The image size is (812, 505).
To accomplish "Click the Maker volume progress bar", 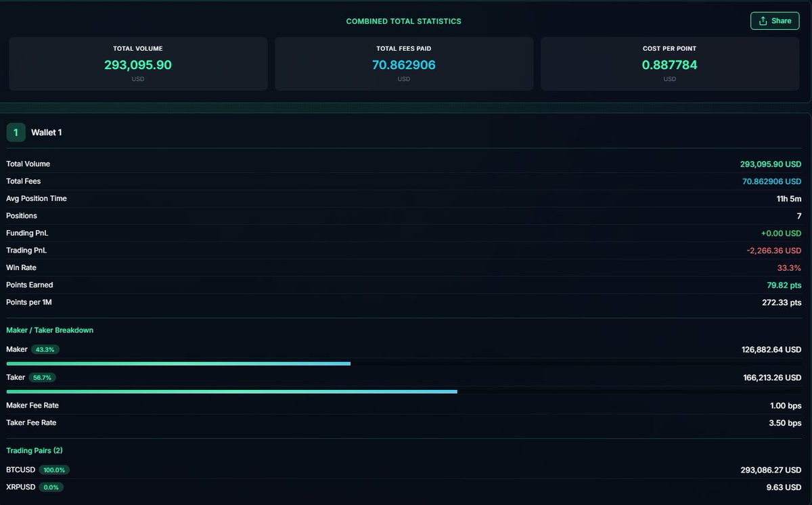I will (x=404, y=364).
